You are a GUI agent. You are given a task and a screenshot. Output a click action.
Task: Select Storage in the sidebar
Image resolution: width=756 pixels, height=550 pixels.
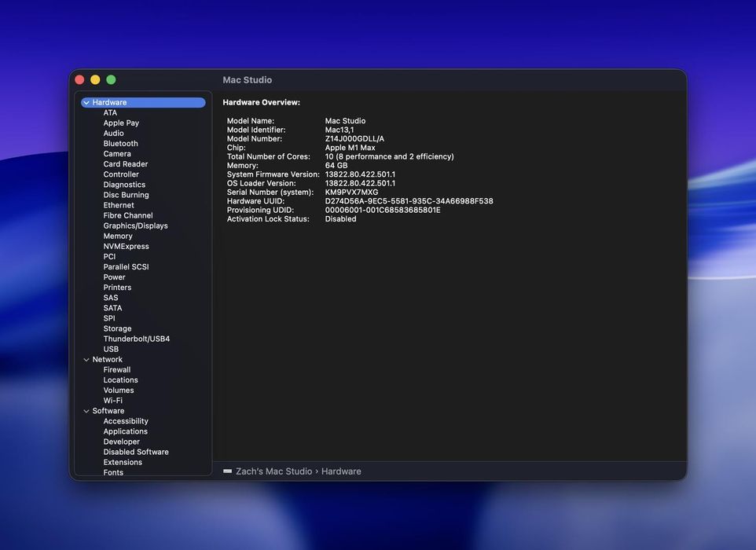point(117,328)
